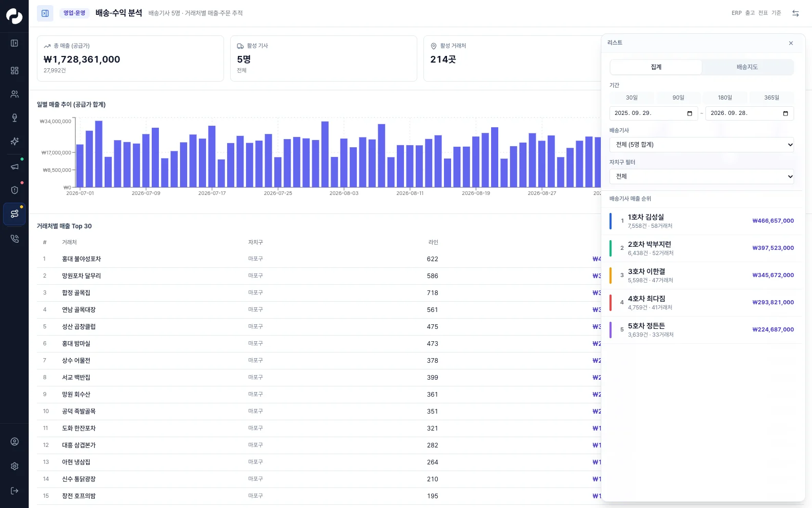
Task: Close the 리스트 panel
Action: pos(791,43)
